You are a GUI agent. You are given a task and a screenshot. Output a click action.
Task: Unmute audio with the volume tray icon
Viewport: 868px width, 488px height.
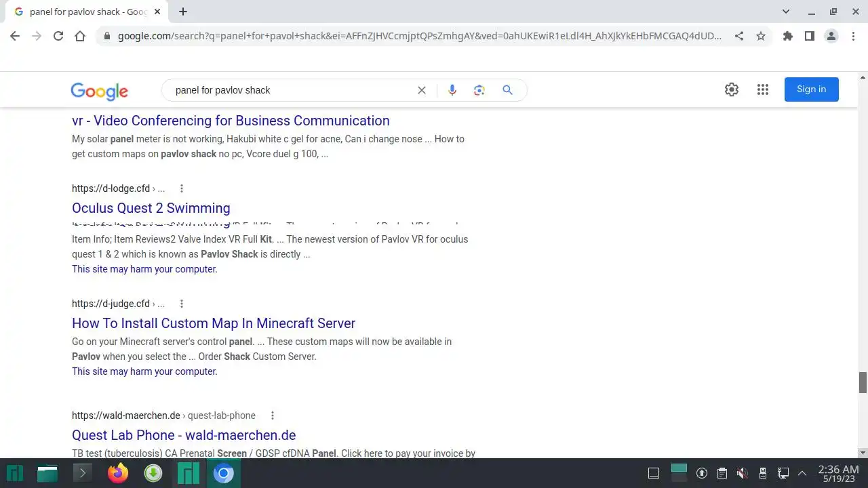click(743, 473)
